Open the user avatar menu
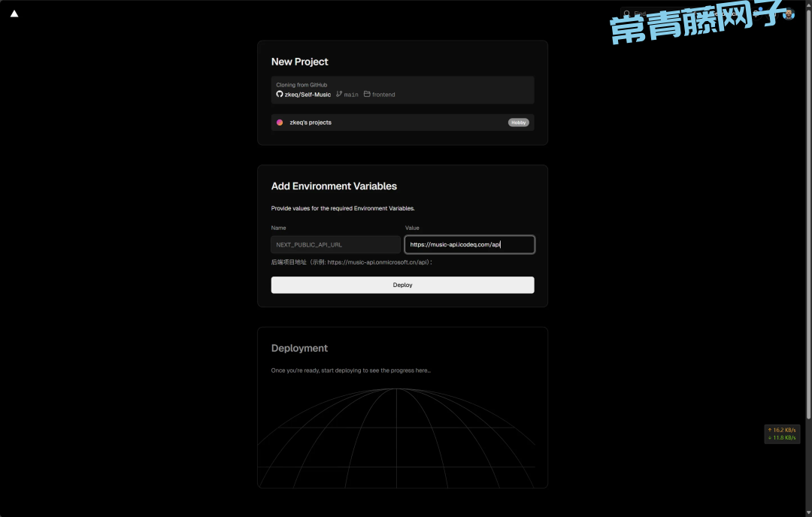Viewport: 812px width, 517px height. tap(788, 14)
